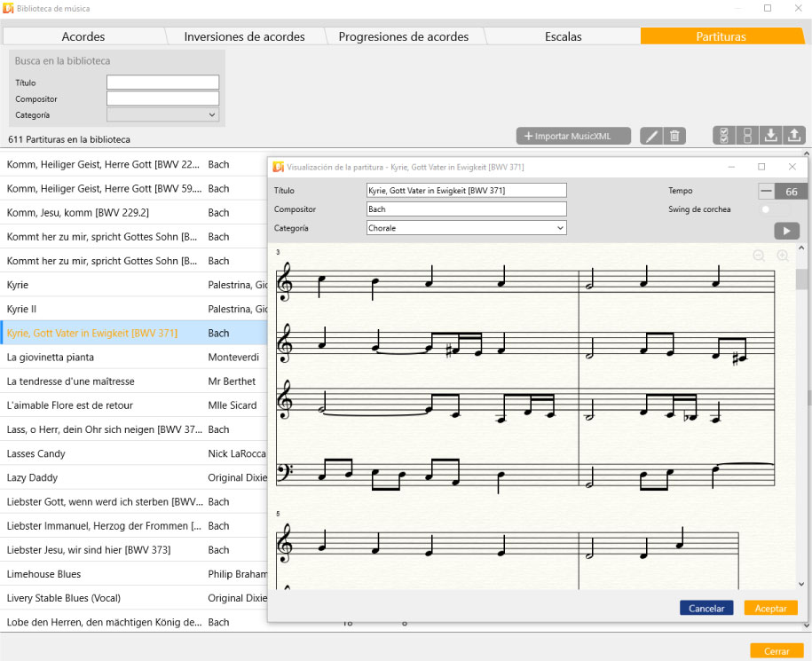Click the Cancelar button
This screenshot has width=812, height=661.
[x=706, y=608]
